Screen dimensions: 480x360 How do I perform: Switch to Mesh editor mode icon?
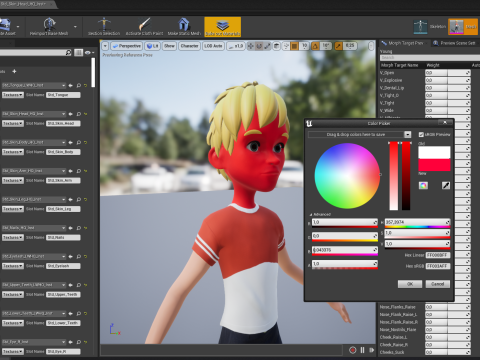point(456,27)
